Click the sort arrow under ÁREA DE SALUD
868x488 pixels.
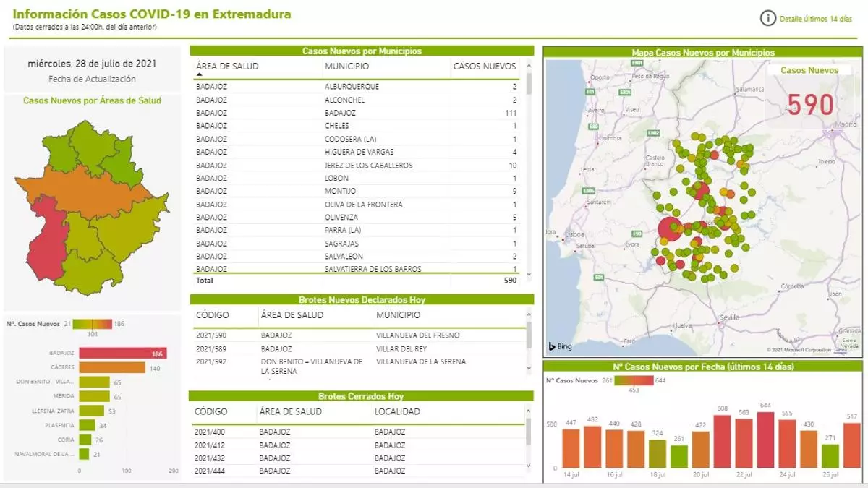[200, 74]
